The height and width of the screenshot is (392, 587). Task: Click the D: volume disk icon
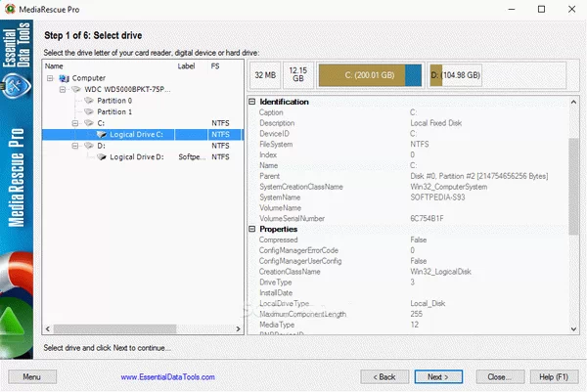coord(89,146)
